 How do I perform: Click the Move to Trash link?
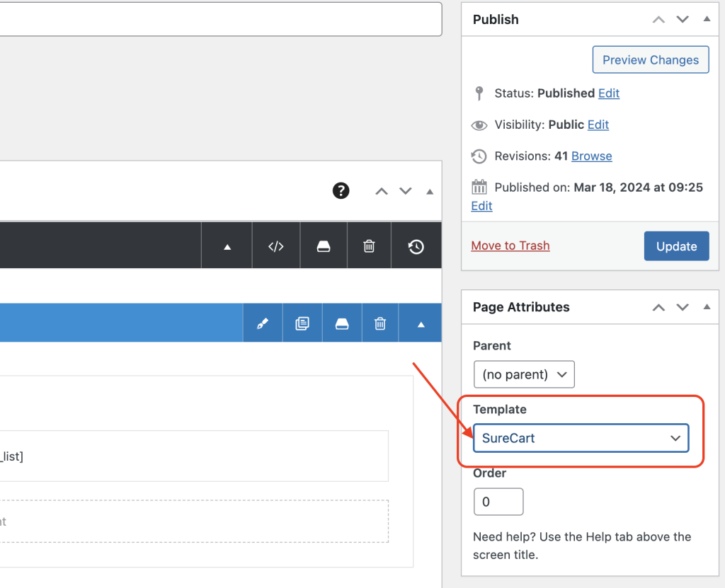pos(510,246)
